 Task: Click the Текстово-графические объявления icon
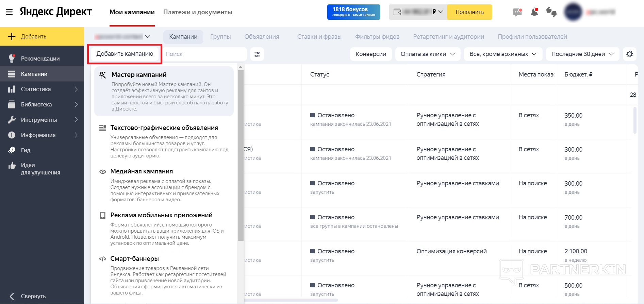102,128
